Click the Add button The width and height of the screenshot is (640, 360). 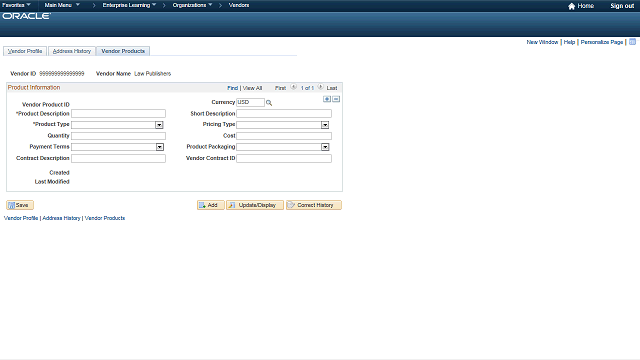pos(211,205)
